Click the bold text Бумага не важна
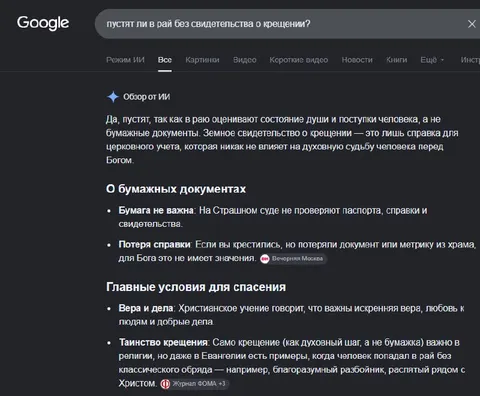 coord(156,211)
